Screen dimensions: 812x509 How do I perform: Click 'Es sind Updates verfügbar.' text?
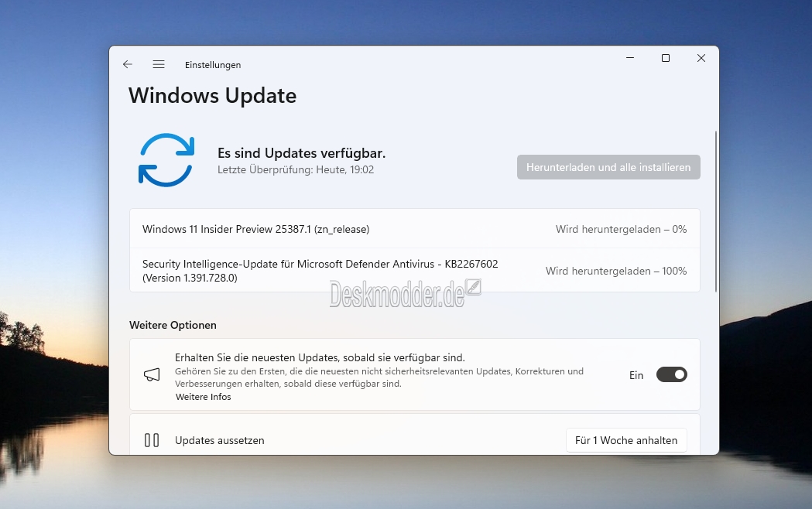click(x=301, y=153)
